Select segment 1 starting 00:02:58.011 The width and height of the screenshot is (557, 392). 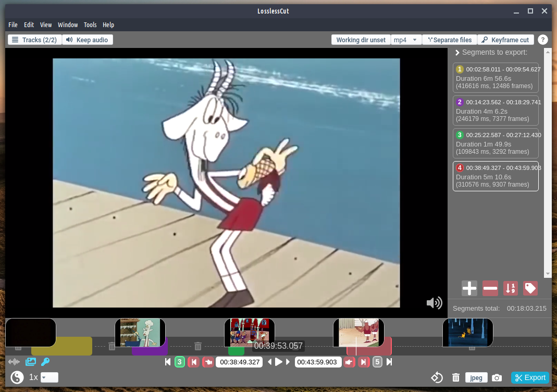[496, 78]
